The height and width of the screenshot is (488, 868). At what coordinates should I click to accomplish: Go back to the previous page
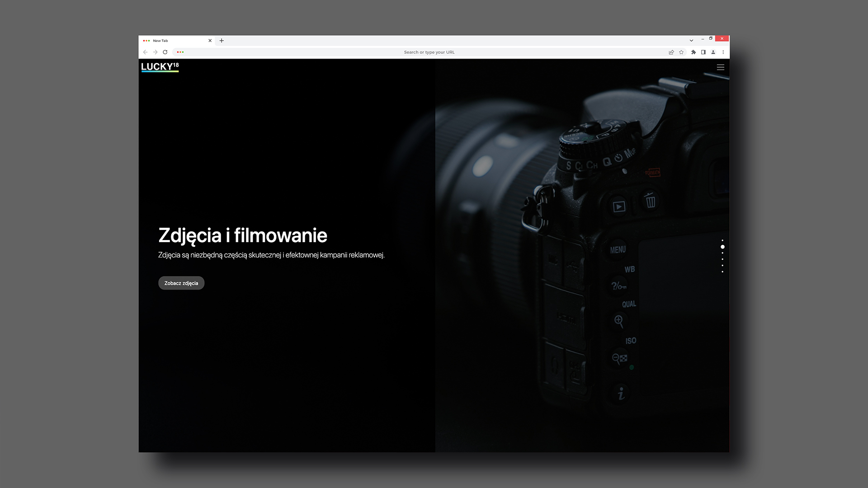(x=145, y=52)
